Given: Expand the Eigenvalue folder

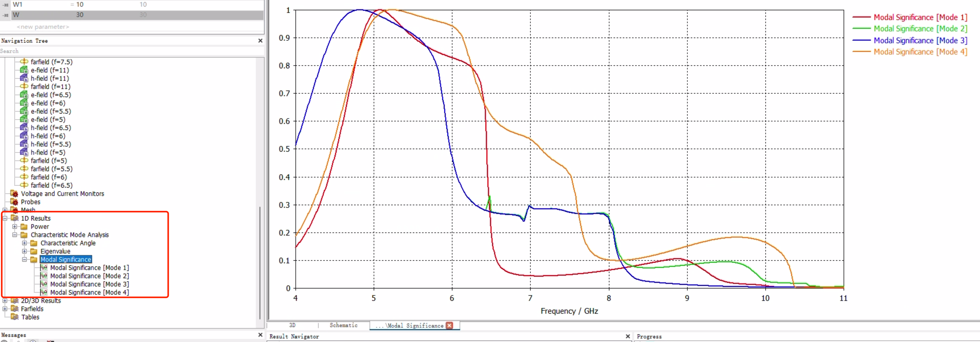Looking at the screenshot, I should tap(24, 251).
